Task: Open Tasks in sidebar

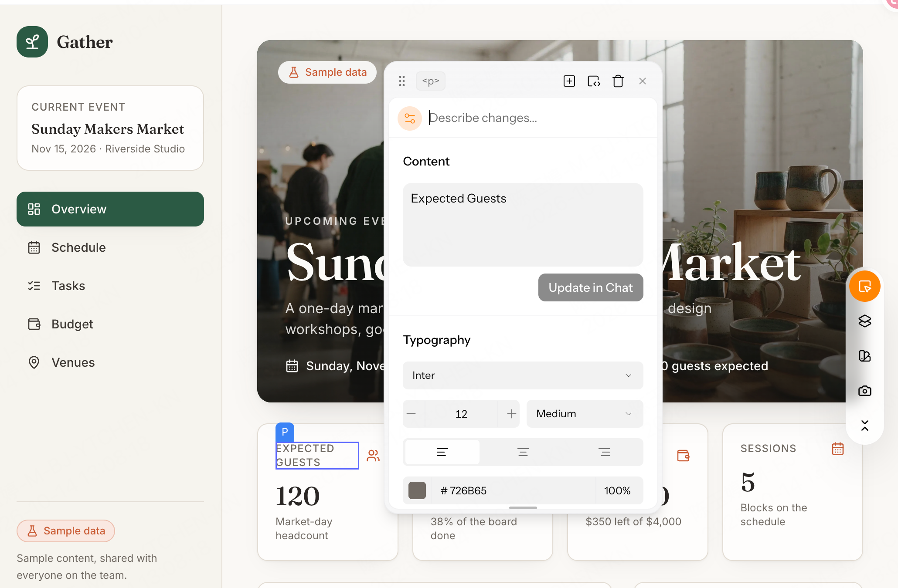Action: coord(110,286)
